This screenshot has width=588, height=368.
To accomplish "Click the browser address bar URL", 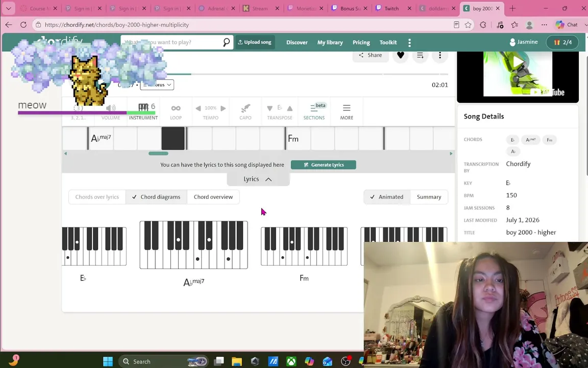I will click(x=116, y=25).
